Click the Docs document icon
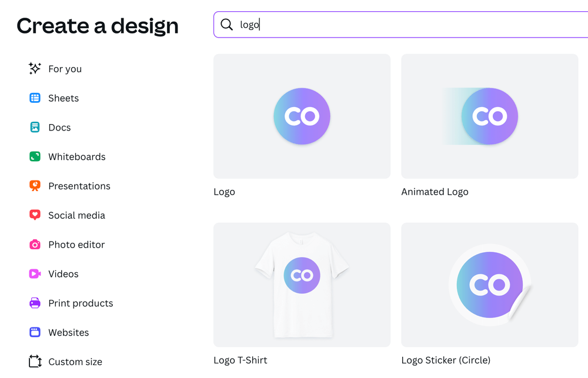Image resolution: width=588 pixels, height=378 pixels. 35,127
